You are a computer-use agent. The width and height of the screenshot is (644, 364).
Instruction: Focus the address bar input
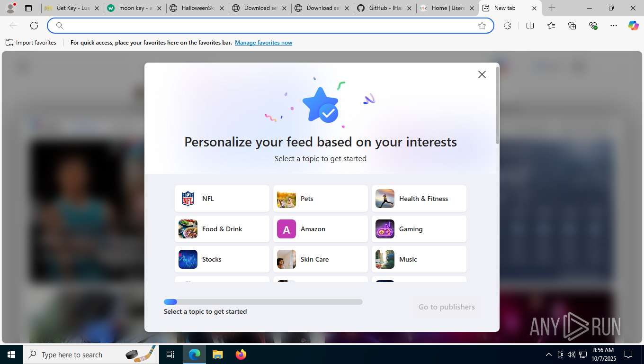[270, 26]
